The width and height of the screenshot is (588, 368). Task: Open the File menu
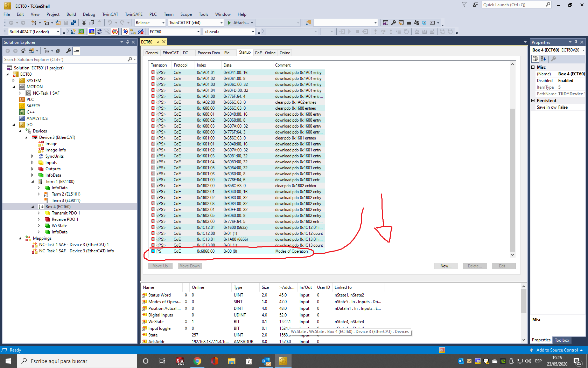pos(7,14)
